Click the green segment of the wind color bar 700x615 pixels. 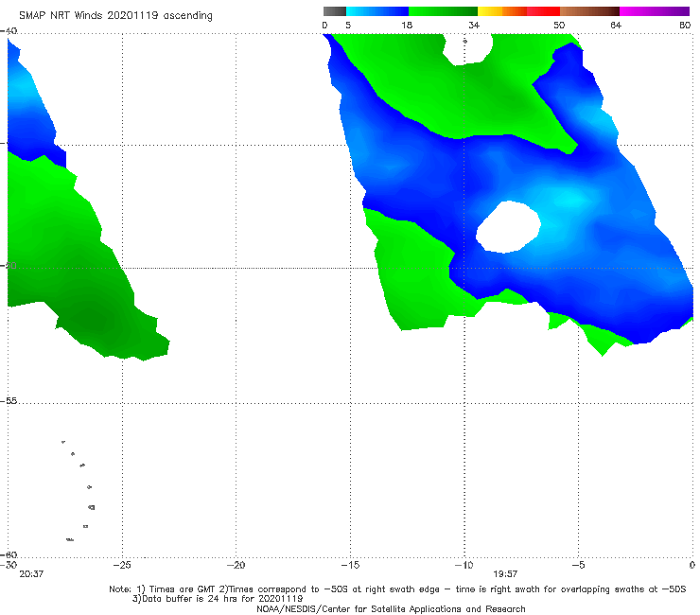pyautogui.click(x=443, y=11)
